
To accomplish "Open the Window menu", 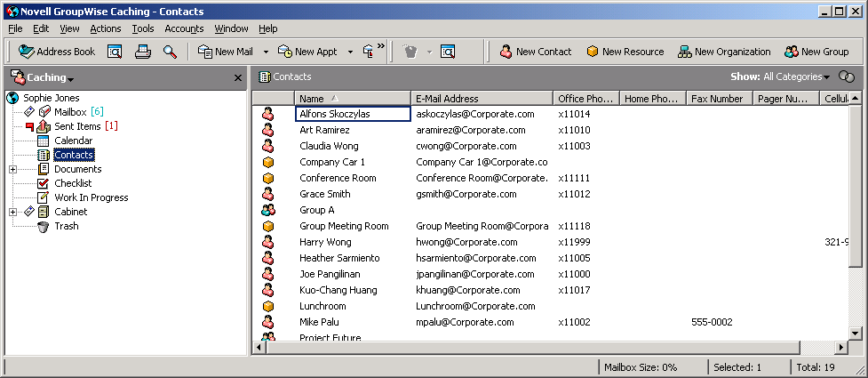I will [231, 28].
